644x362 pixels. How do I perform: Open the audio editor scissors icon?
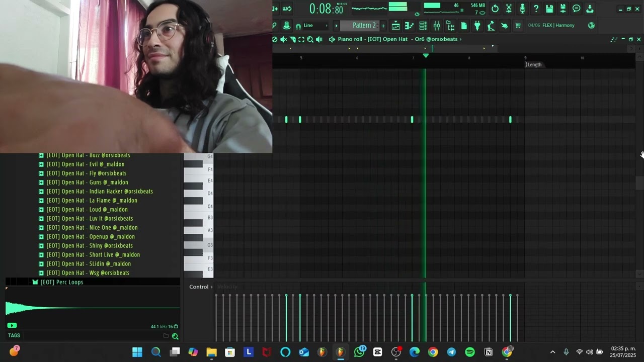click(509, 9)
